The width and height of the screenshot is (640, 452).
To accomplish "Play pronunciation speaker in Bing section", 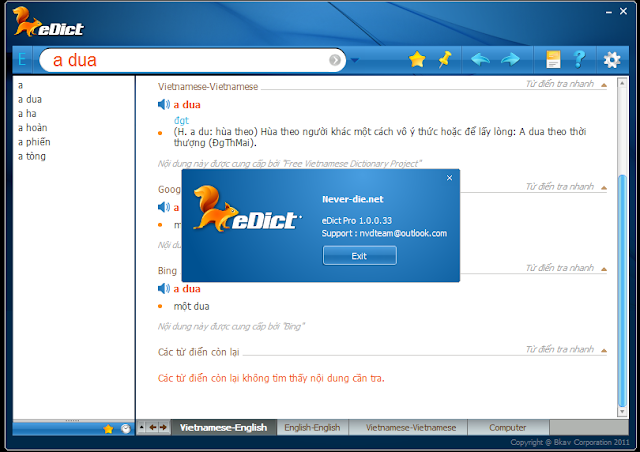I will [x=164, y=289].
